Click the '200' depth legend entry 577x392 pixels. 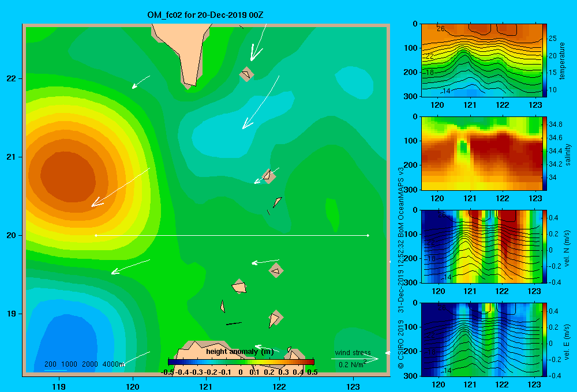(50, 364)
